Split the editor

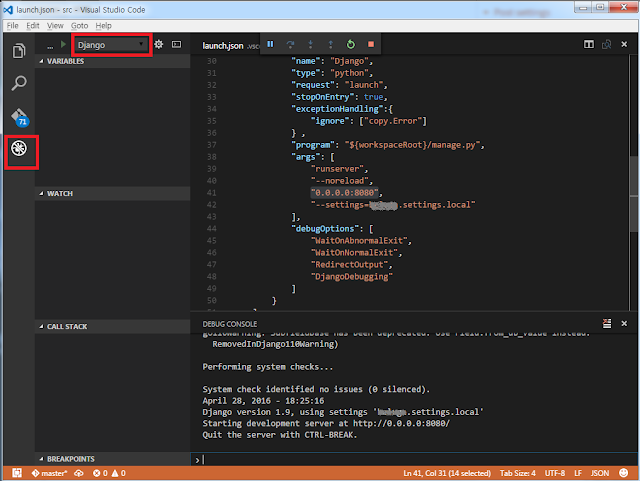589,44
